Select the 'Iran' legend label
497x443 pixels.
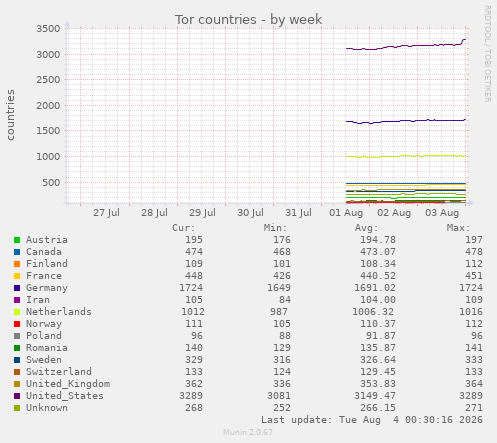(38, 300)
